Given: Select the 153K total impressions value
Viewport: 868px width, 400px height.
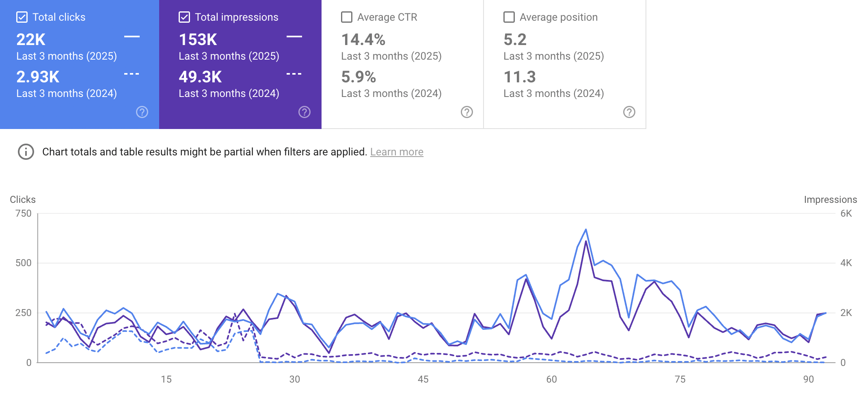Looking at the screenshot, I should tap(198, 39).
